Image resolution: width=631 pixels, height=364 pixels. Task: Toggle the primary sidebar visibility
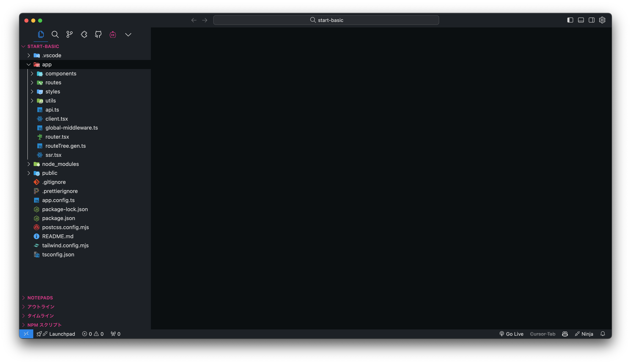[570, 20]
